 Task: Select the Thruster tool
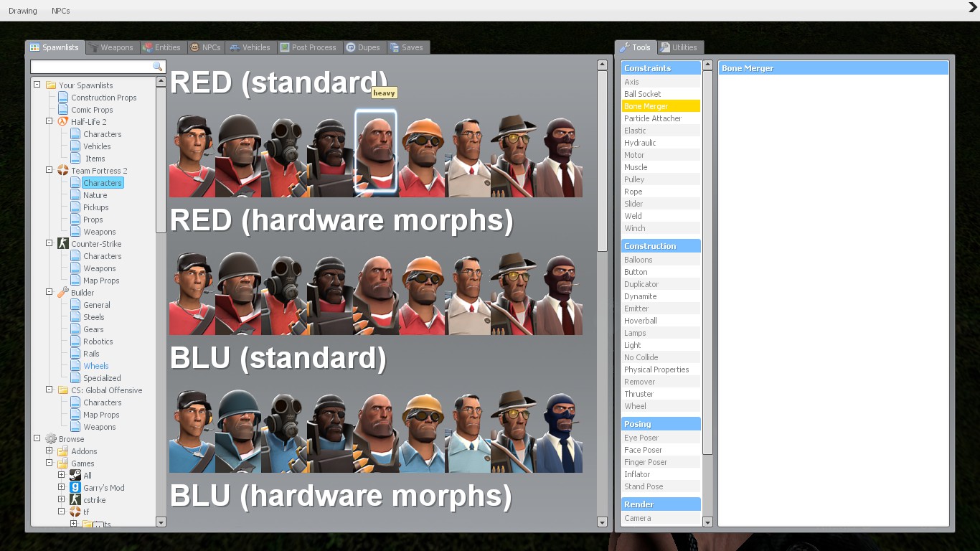click(661, 394)
